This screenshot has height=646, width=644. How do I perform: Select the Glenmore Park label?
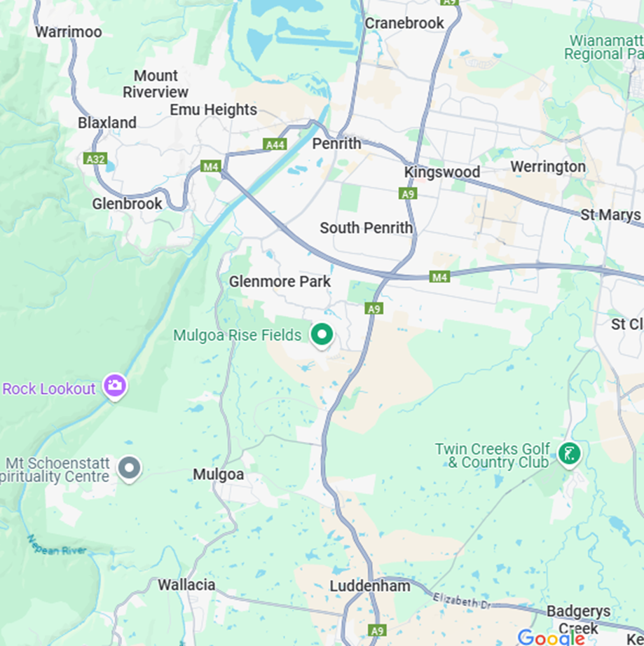coord(280,282)
